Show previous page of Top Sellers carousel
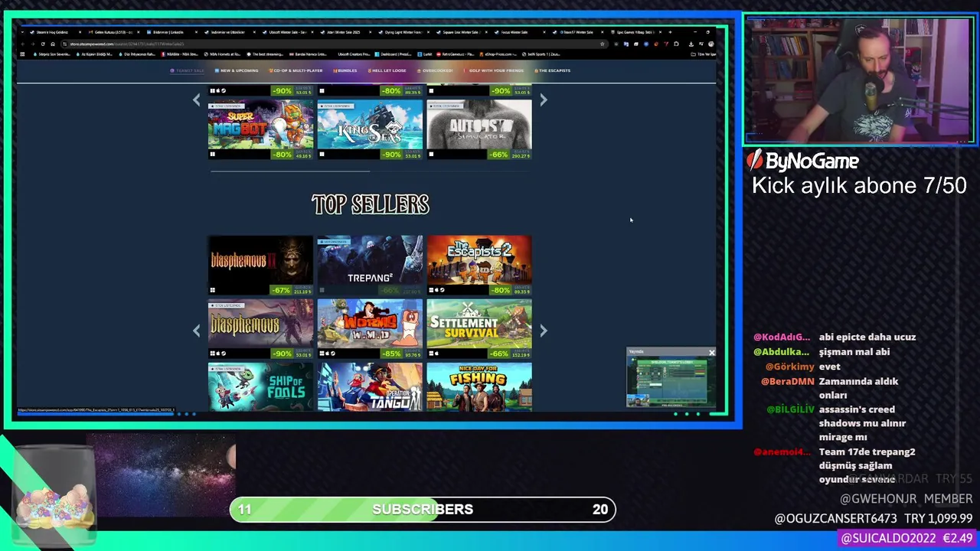980x551 pixels. point(196,331)
